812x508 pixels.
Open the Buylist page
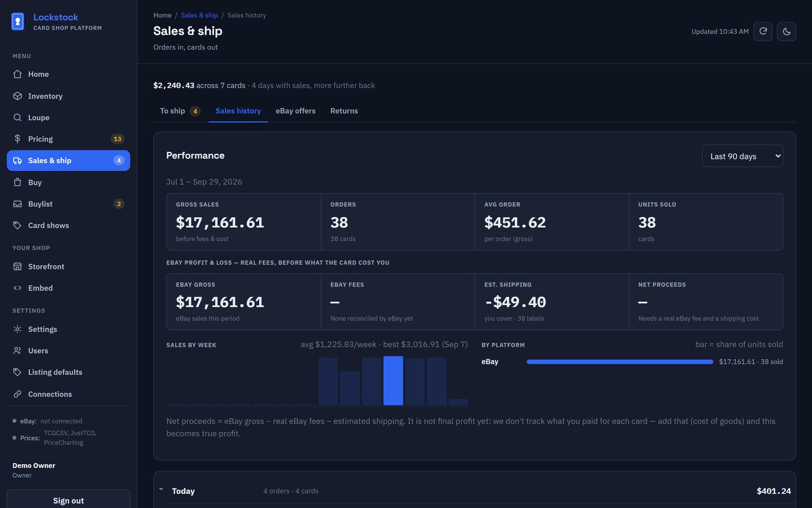tap(69, 204)
